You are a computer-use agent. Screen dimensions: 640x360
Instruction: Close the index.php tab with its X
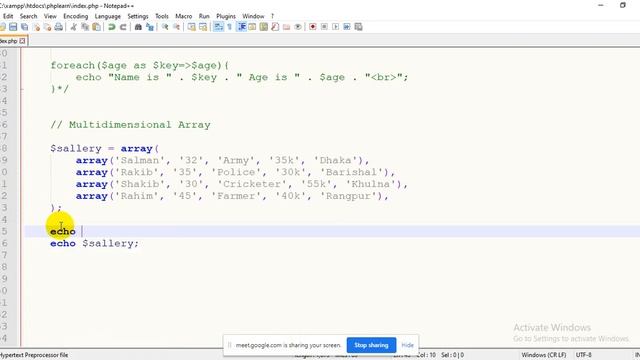coord(22,41)
